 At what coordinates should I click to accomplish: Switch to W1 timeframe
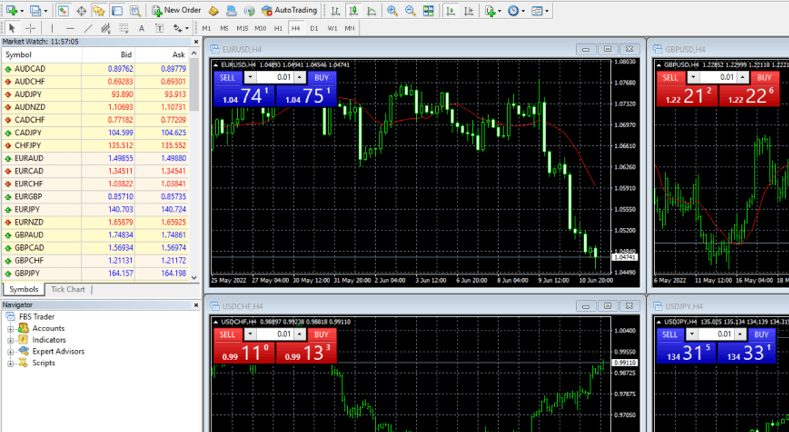coord(332,29)
